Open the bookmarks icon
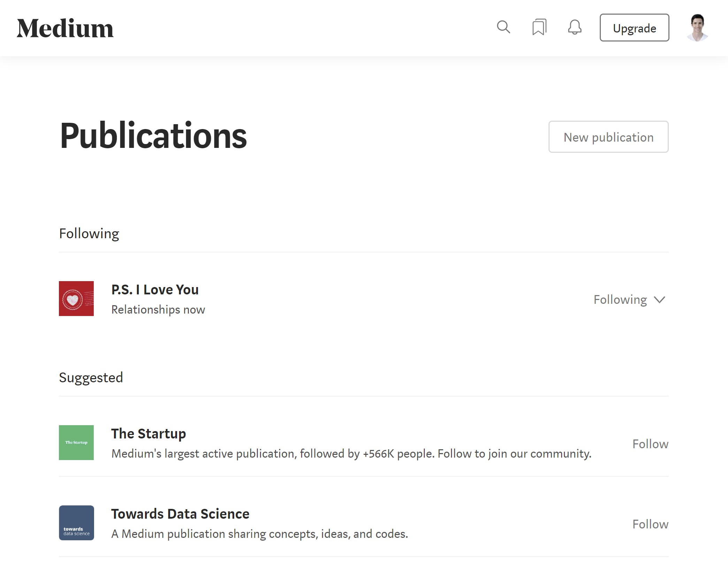The height and width of the screenshot is (564, 728). (x=539, y=27)
